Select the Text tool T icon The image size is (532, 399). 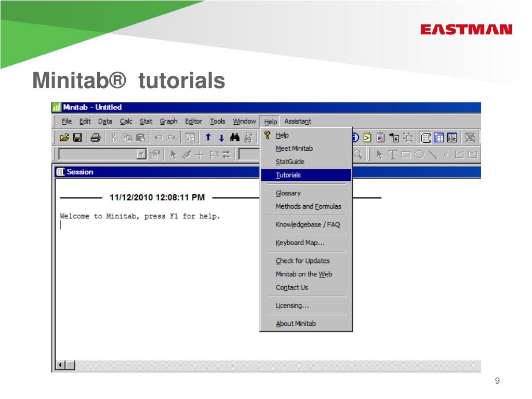tap(393, 154)
